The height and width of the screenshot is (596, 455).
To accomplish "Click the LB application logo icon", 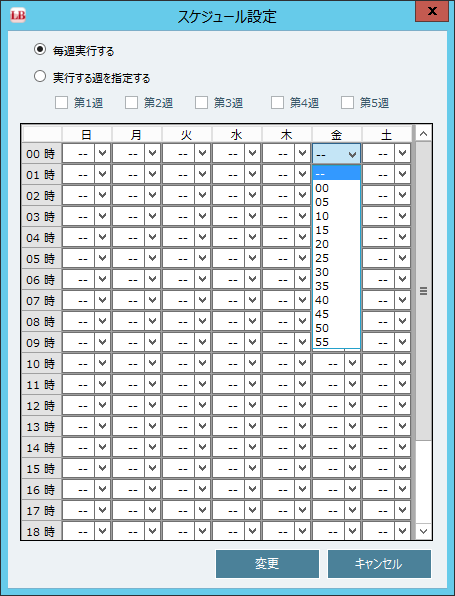I will pyautogui.click(x=18, y=15).
